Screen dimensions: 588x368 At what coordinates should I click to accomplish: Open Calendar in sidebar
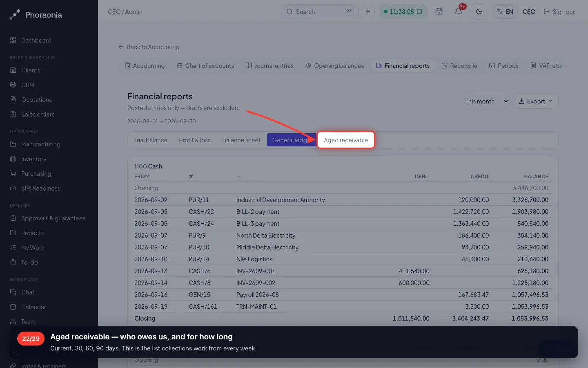point(33,307)
